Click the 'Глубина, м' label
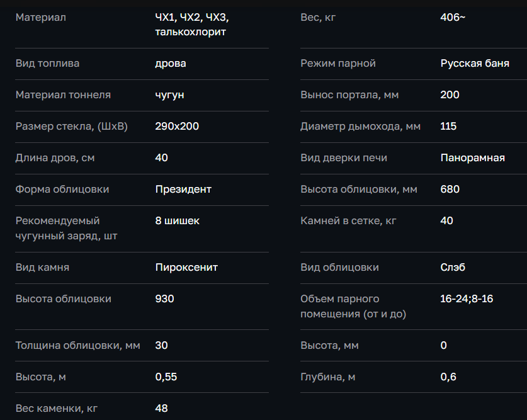527x420 pixels. coord(327,377)
